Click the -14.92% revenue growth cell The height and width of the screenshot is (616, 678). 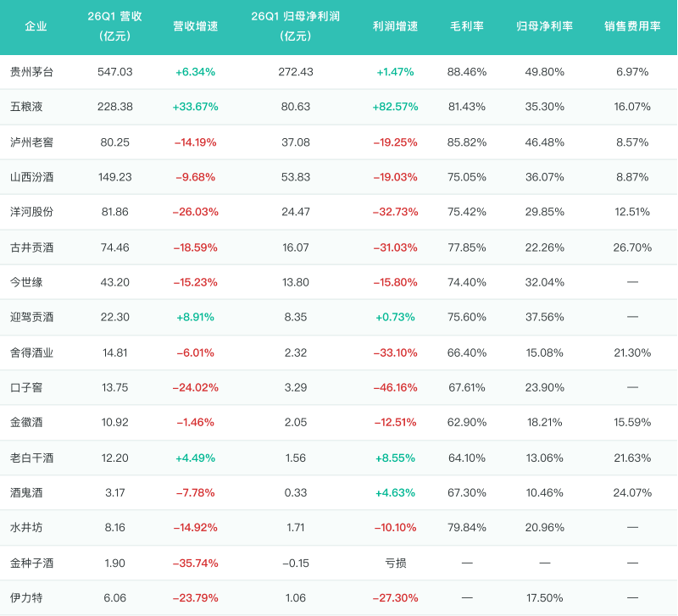pos(196,528)
